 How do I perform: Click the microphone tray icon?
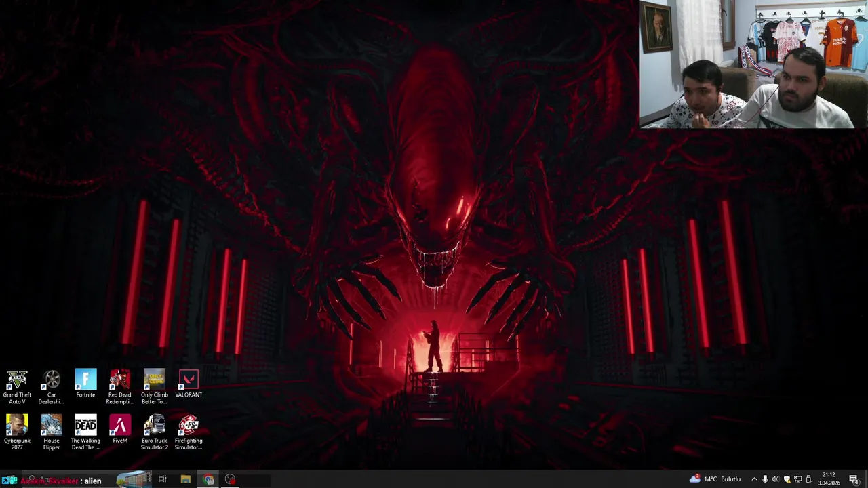pyautogui.click(x=765, y=479)
